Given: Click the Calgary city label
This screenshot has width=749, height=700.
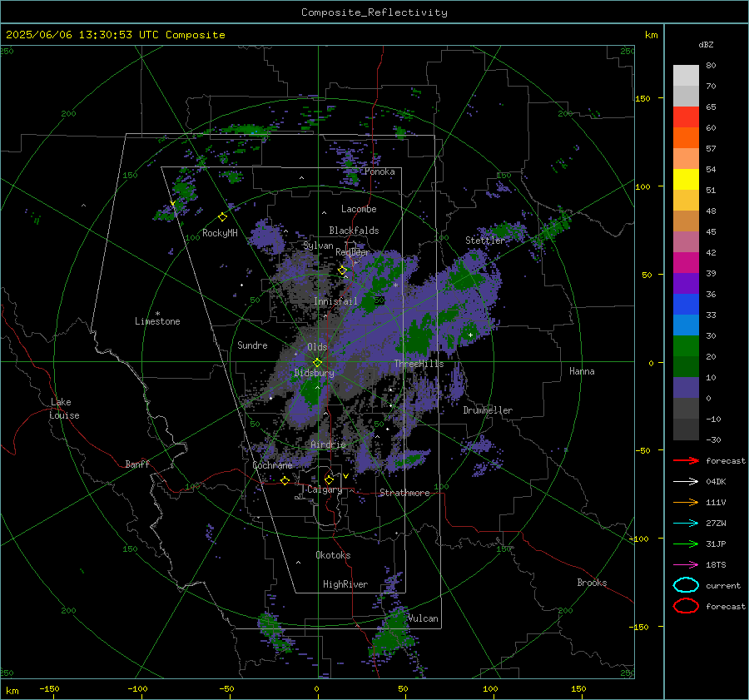Looking at the screenshot, I should point(325,489).
